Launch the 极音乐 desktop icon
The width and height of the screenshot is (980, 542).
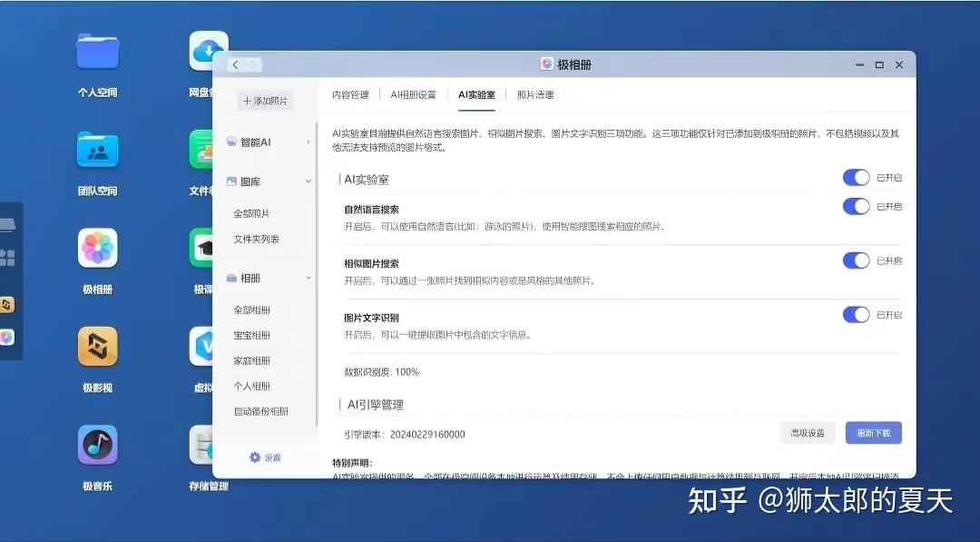(97, 445)
